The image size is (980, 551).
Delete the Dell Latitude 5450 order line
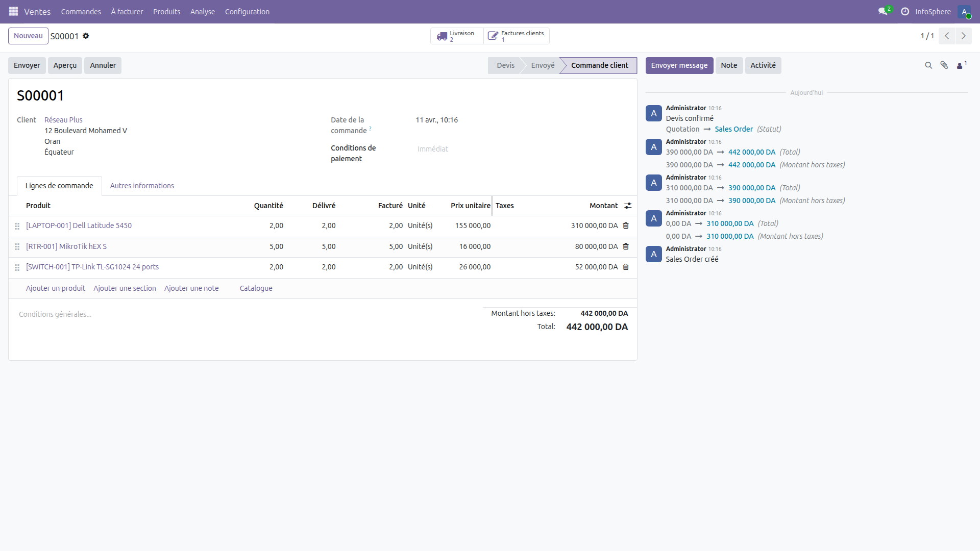pyautogui.click(x=625, y=226)
